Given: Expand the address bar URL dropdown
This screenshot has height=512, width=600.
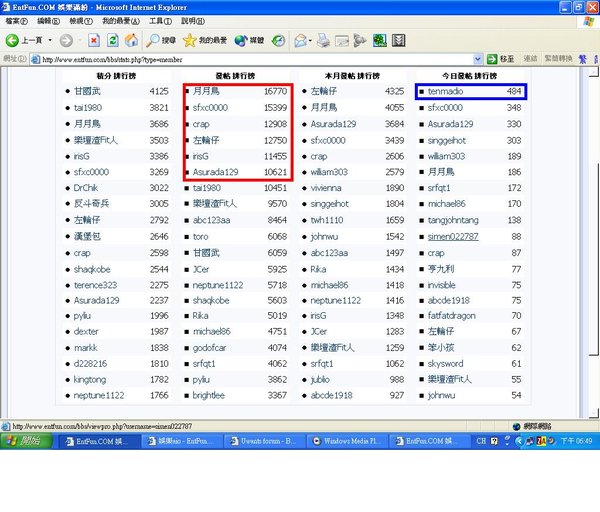Looking at the screenshot, I should (x=479, y=59).
